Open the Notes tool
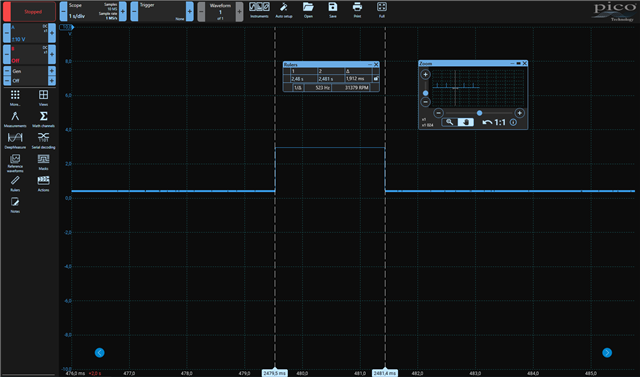 point(15,205)
